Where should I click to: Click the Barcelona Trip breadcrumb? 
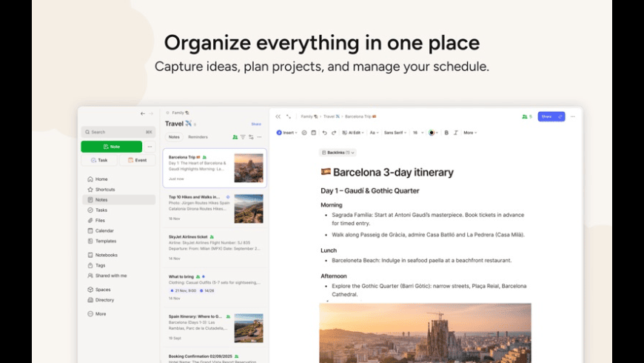coord(360,116)
